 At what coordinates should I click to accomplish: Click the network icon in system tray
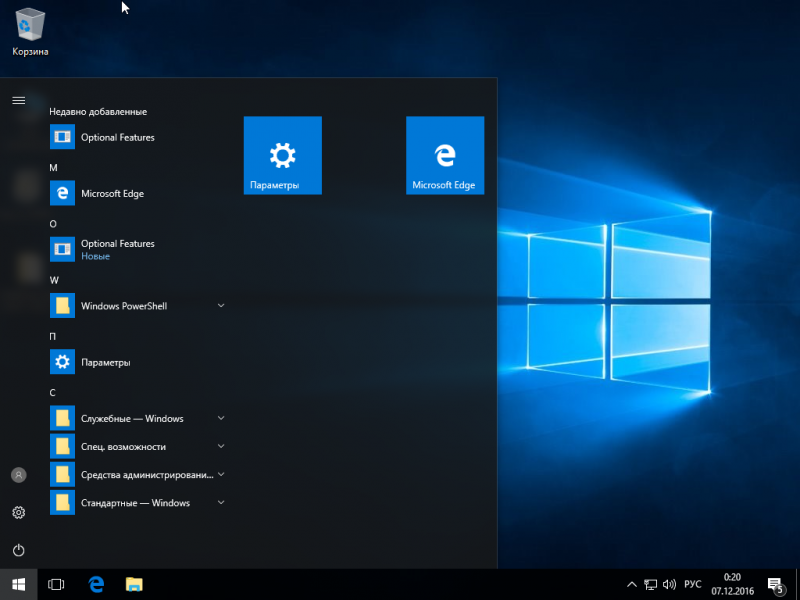point(651,584)
